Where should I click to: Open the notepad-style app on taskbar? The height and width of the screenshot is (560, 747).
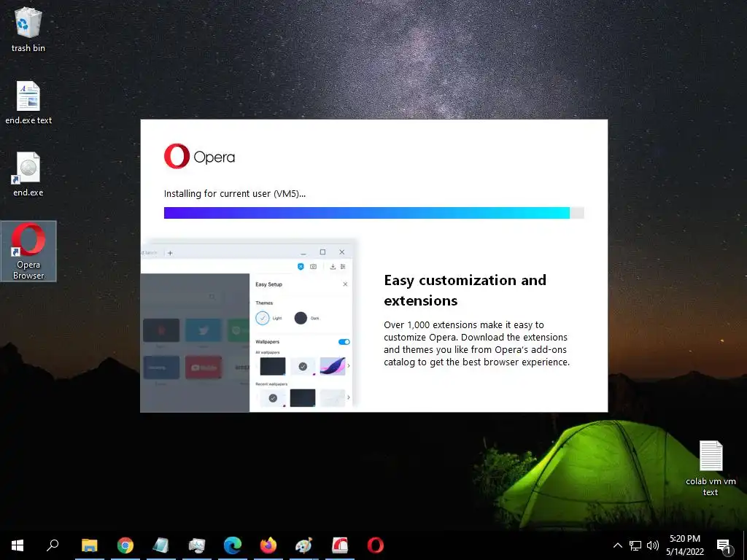pos(161,545)
